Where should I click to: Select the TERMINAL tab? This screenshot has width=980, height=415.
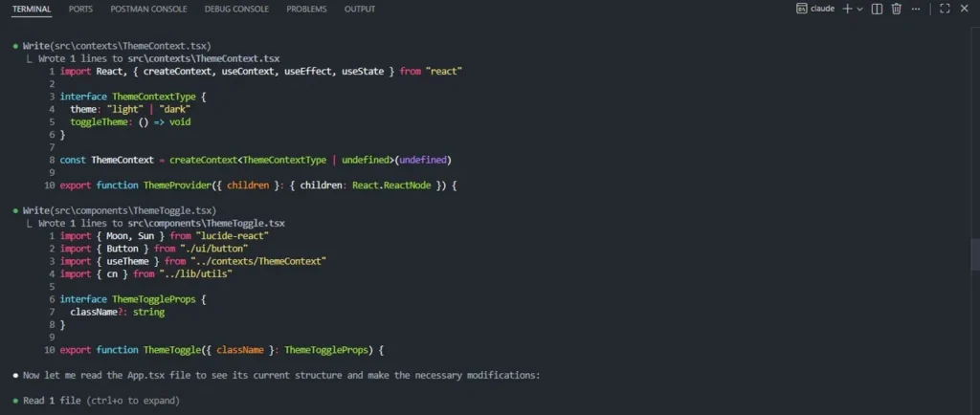(x=32, y=9)
